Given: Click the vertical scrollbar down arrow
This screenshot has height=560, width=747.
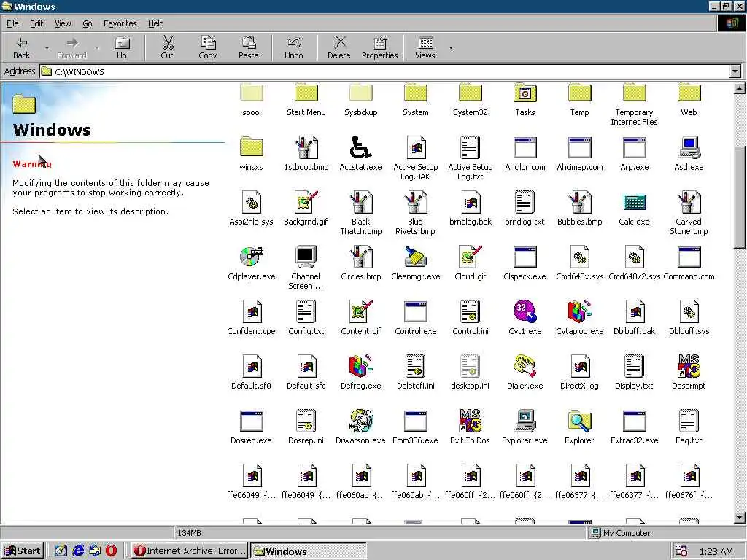Looking at the screenshot, I should [739, 518].
